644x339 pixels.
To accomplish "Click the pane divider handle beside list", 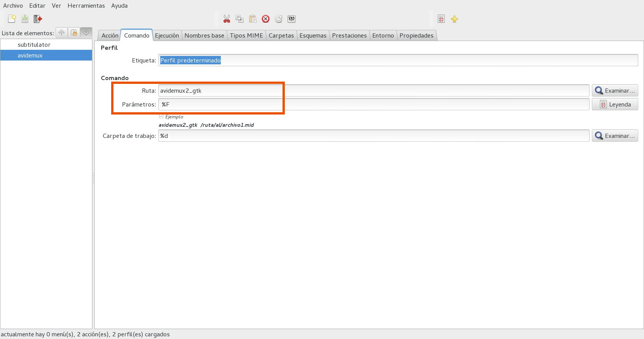I will click(x=93, y=178).
